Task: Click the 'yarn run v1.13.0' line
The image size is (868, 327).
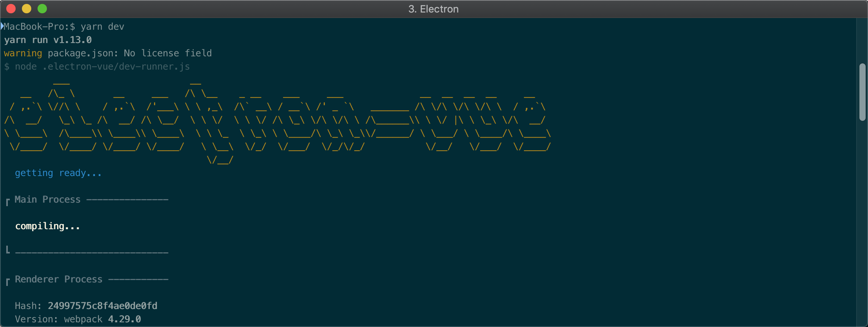Action: coord(48,40)
